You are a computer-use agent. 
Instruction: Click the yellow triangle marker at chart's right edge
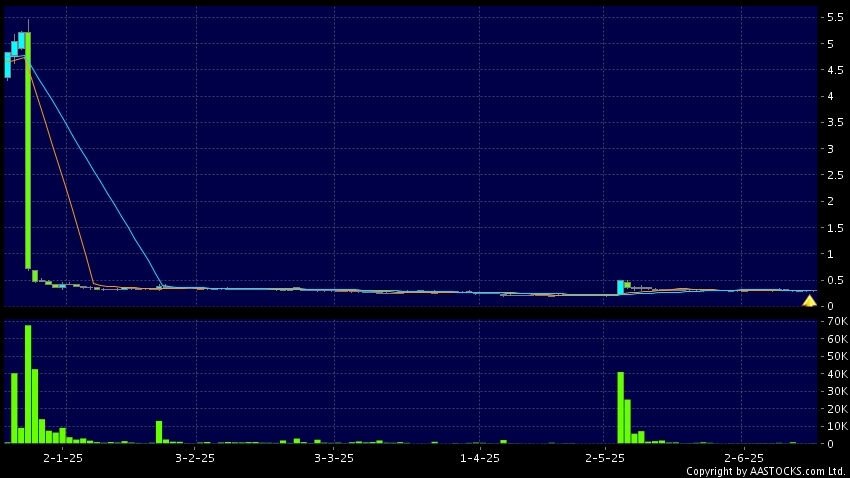pyautogui.click(x=809, y=301)
